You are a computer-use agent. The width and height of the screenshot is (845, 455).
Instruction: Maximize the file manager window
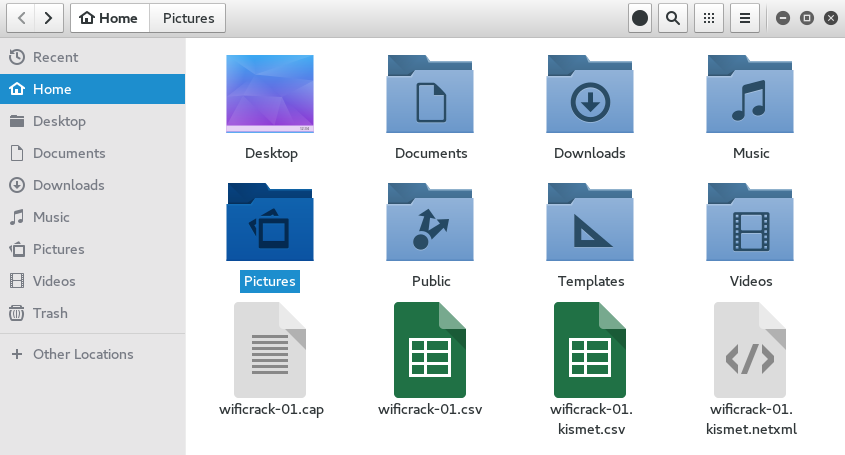[807, 18]
